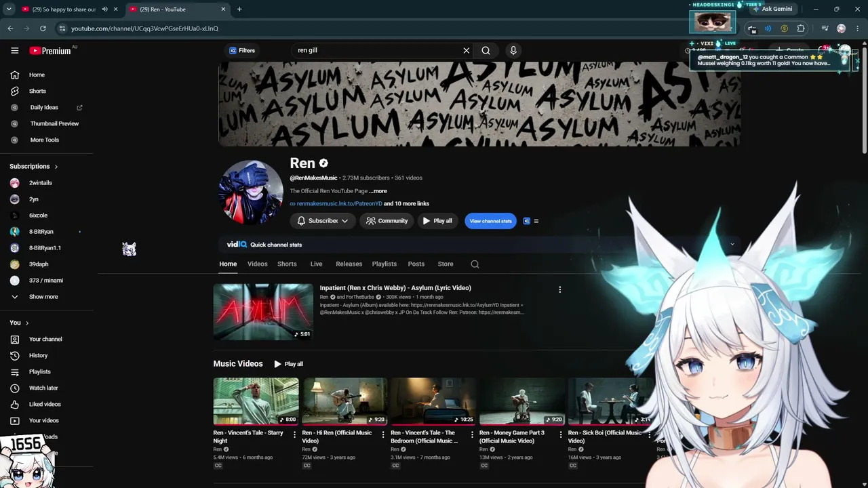Open options for Vincent's Tale - Starry Night
Screen dimensions: 868x488
click(294, 434)
